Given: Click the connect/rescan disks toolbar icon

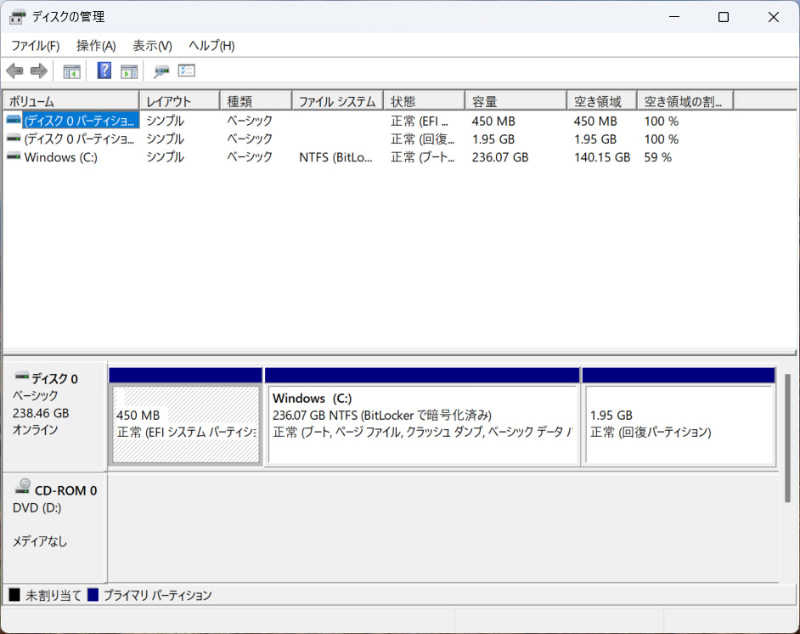Looking at the screenshot, I should [161, 71].
